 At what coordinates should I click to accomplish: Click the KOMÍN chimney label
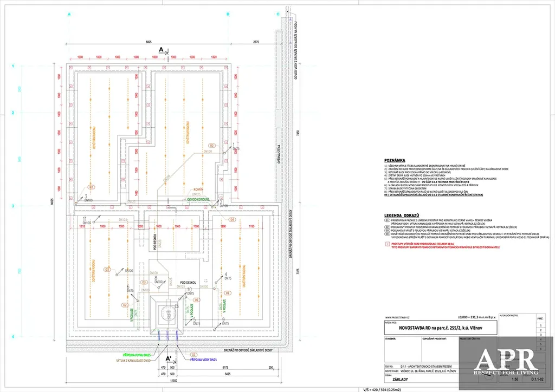[x=199, y=190]
